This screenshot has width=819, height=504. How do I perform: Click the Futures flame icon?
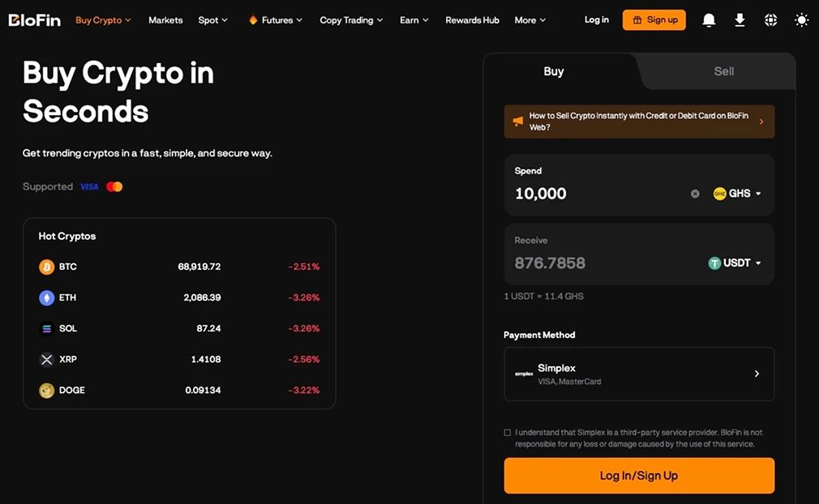[253, 19]
